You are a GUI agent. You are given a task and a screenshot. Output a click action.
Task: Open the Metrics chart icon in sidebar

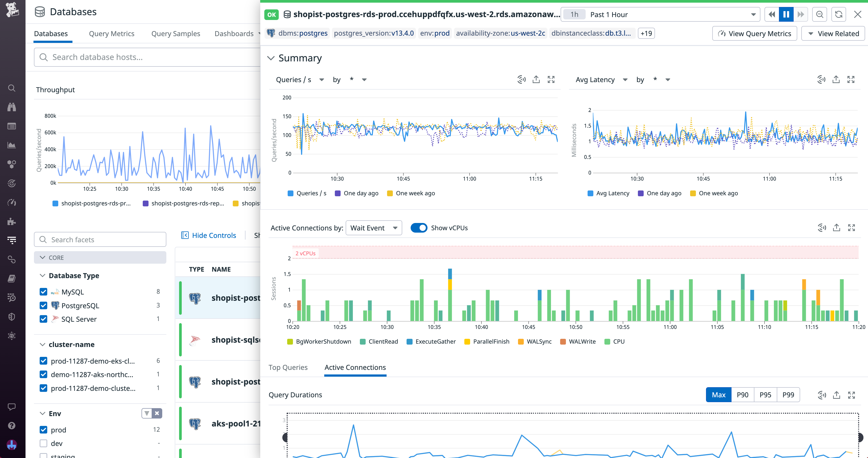point(12,145)
